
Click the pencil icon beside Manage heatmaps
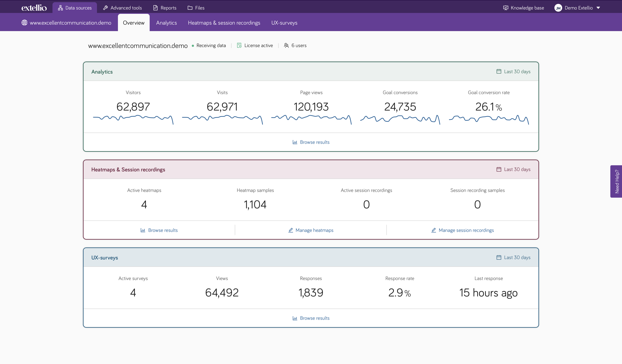(290, 230)
